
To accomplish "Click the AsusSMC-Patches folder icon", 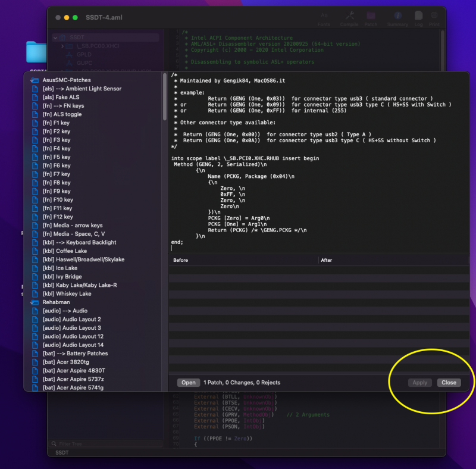I will point(35,80).
